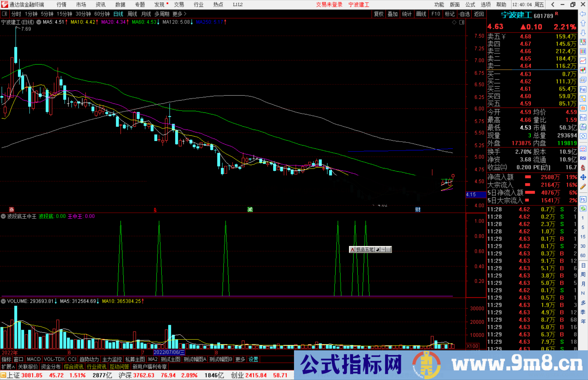Screen dimensions: 588x380
Task: Click the 极品五笔 input method bar
Action: tap(370, 249)
